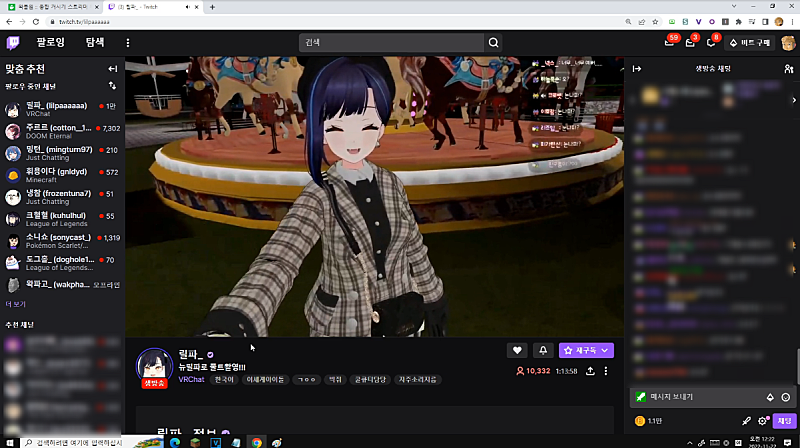Viewport: 800px width, 448px height.
Task: Click the share stream upload icon
Action: 590,371
